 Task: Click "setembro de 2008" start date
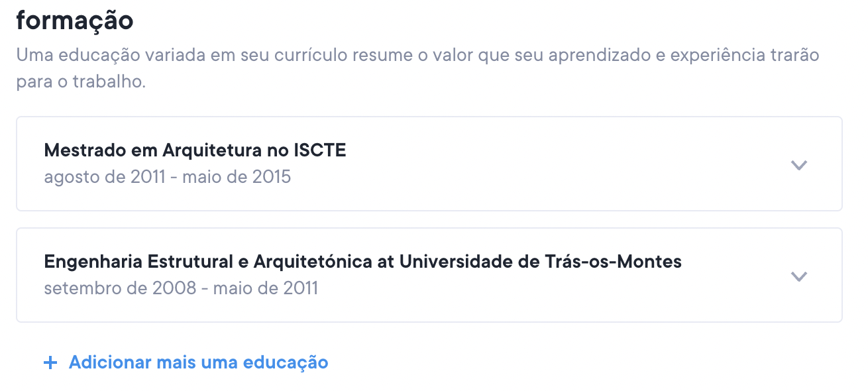(120, 288)
